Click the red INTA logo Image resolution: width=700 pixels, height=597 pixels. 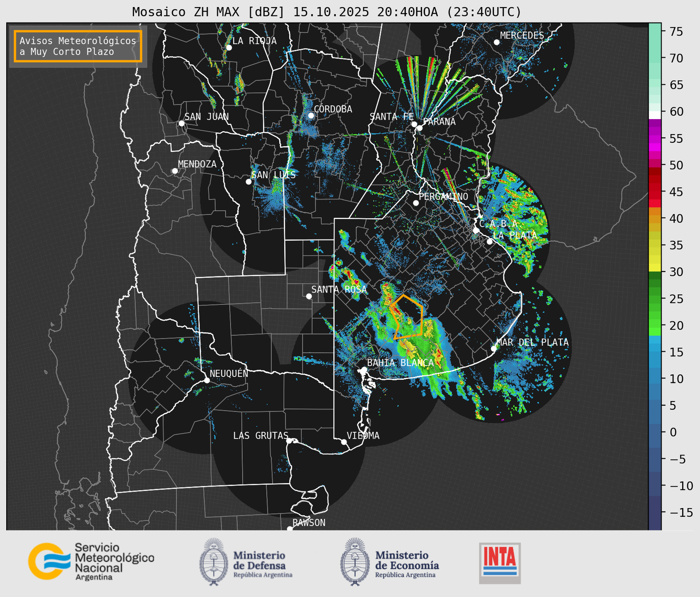500,562
